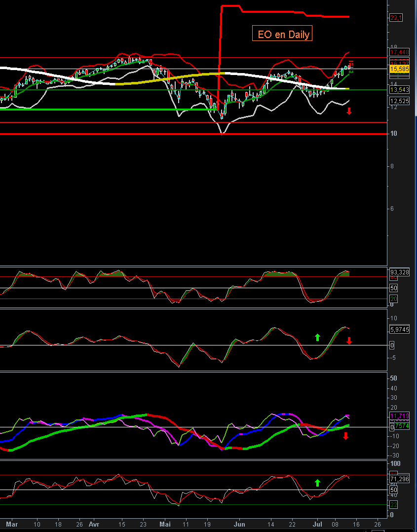Select the 'EO en Daily' chart label
Viewport: 417px width, 532px height.
[x=282, y=33]
